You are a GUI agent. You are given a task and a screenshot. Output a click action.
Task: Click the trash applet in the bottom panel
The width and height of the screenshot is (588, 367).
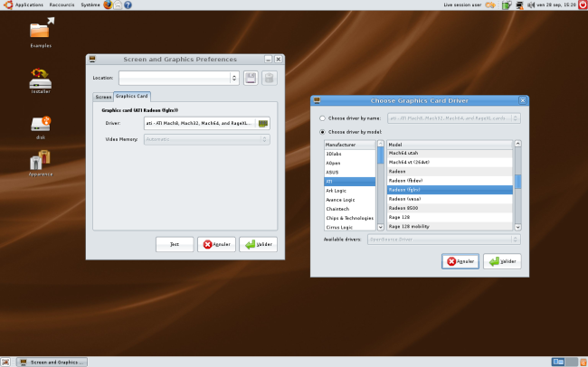(x=583, y=362)
